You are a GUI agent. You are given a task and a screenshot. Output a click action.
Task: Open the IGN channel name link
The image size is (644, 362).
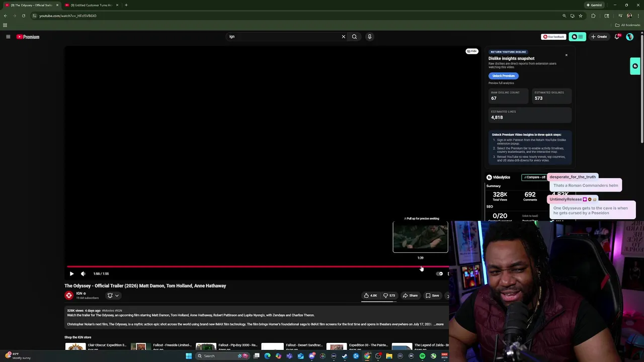(x=79, y=294)
